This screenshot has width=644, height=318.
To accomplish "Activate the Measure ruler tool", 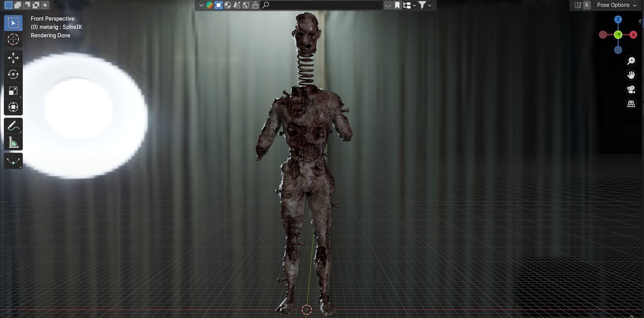I will pyautogui.click(x=13, y=142).
